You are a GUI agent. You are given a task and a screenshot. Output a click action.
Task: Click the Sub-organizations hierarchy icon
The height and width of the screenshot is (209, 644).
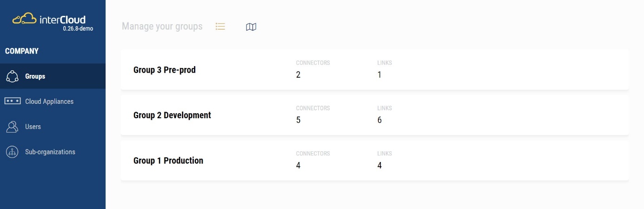[12, 152]
